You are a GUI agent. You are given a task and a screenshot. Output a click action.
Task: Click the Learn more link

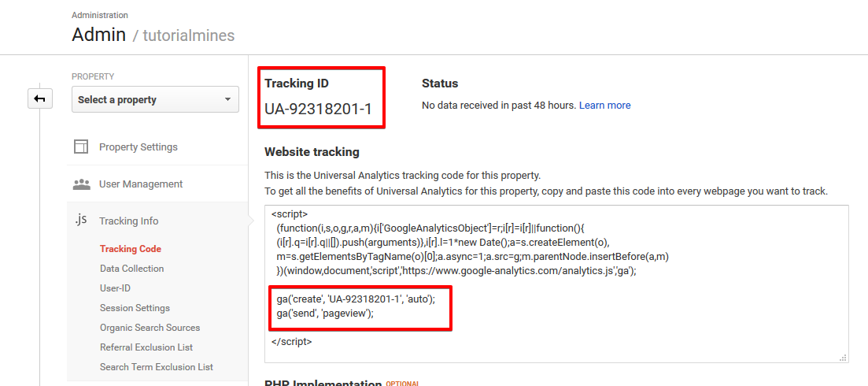[604, 106]
